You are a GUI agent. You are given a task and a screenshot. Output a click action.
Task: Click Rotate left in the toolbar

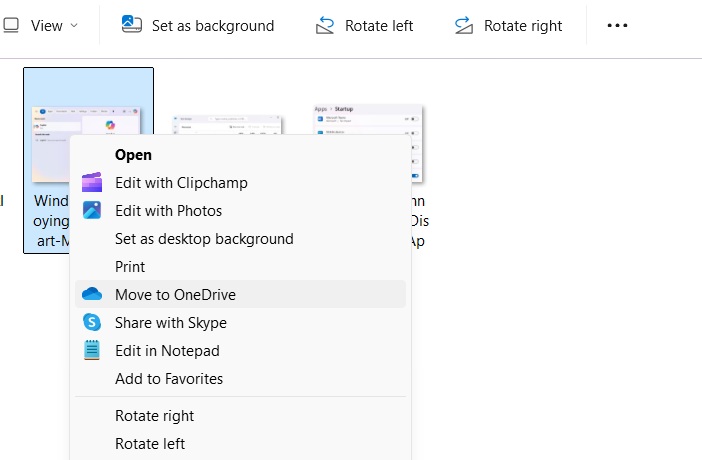pos(364,26)
